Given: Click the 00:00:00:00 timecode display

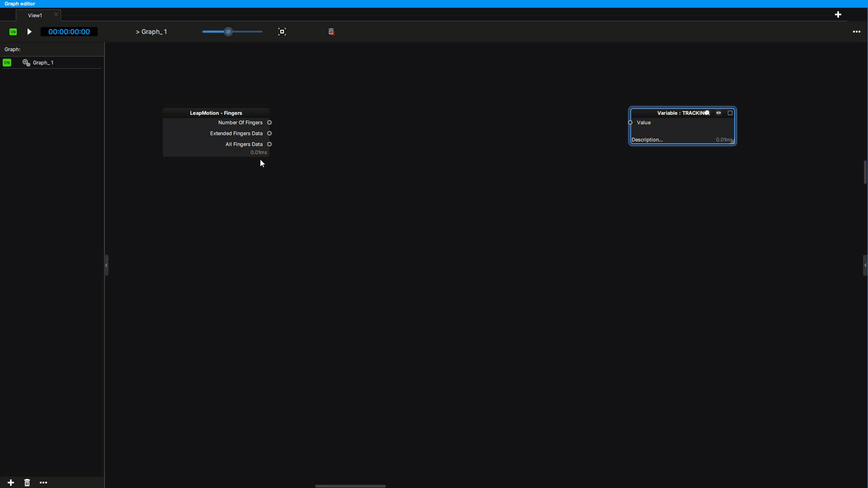Looking at the screenshot, I should [x=69, y=32].
